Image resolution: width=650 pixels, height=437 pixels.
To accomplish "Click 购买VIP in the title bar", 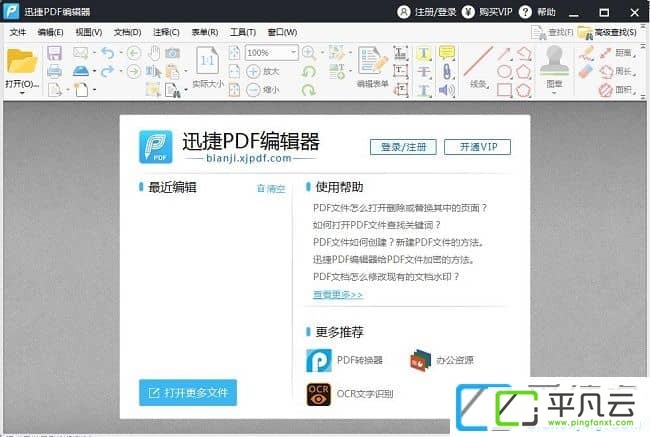I will 487,12.
